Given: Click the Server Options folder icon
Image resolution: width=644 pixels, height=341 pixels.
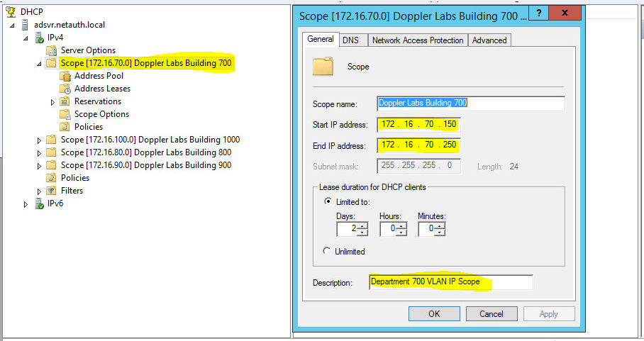Looking at the screenshot, I should click(51, 50).
